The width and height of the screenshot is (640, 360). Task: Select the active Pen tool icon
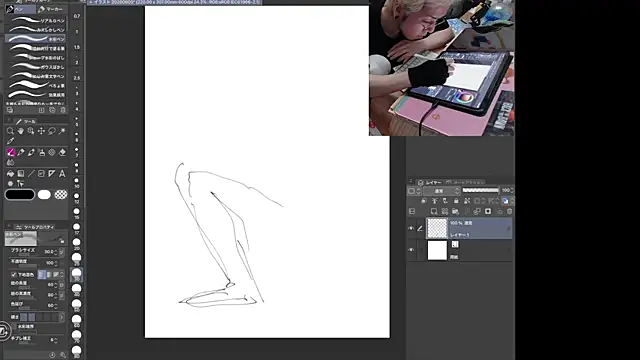tap(11, 152)
